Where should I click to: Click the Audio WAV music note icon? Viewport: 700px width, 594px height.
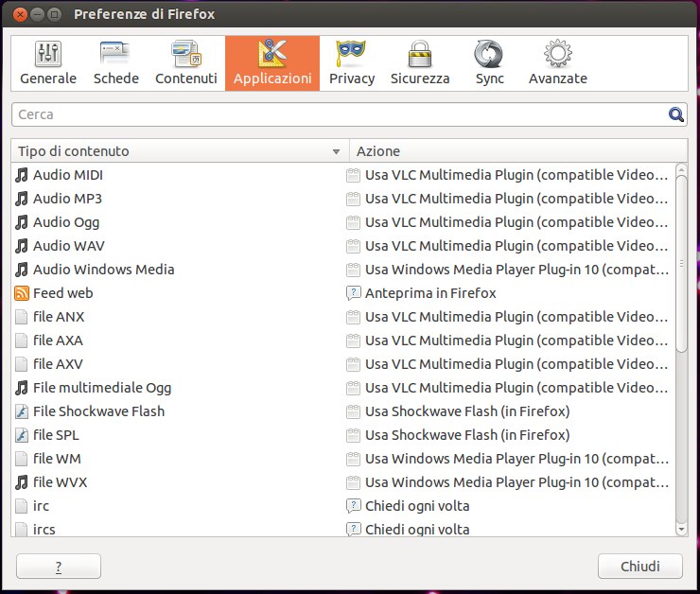click(x=22, y=246)
